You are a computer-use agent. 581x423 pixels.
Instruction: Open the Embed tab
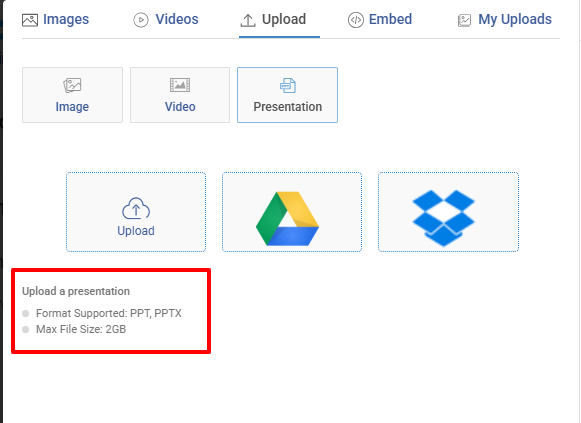[380, 19]
